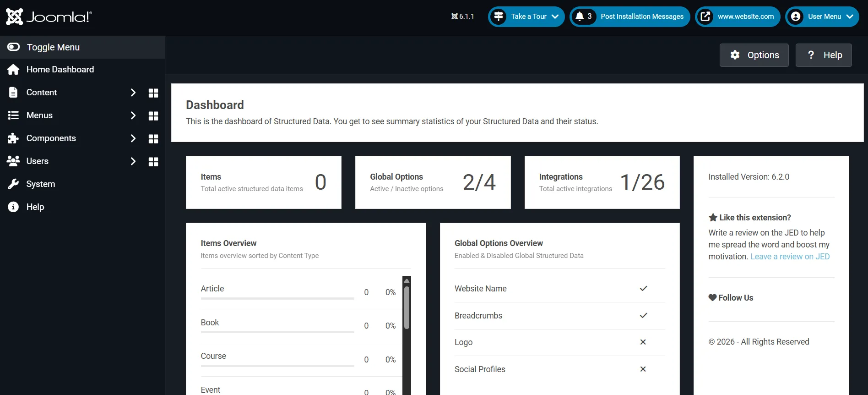Click the Joomla version 6.1.1 badge
This screenshot has height=395, width=868.
pos(463,16)
